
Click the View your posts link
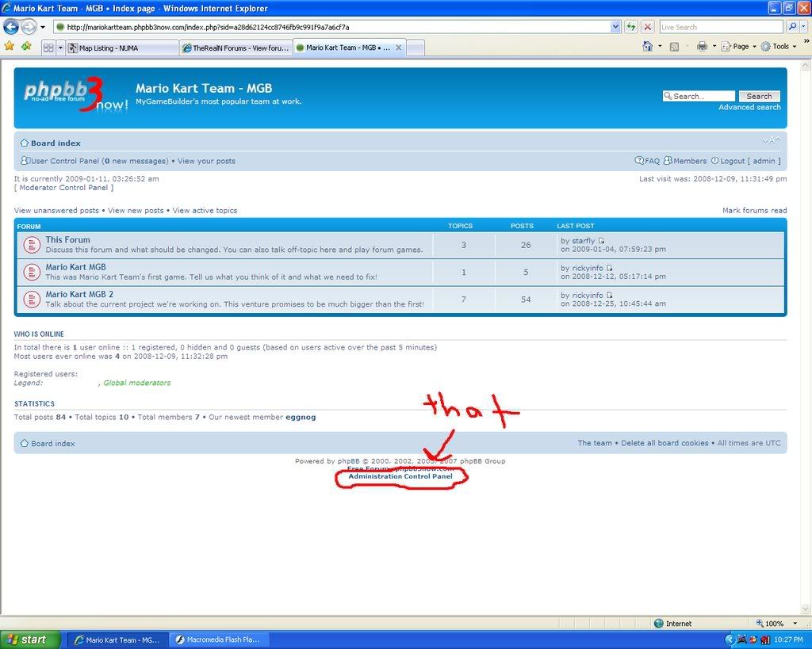coord(206,161)
